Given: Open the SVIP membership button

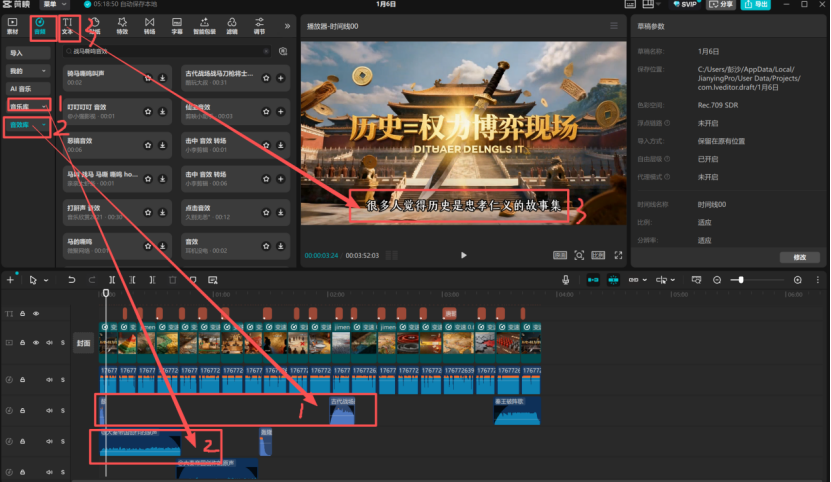Looking at the screenshot, I should coord(685,4).
